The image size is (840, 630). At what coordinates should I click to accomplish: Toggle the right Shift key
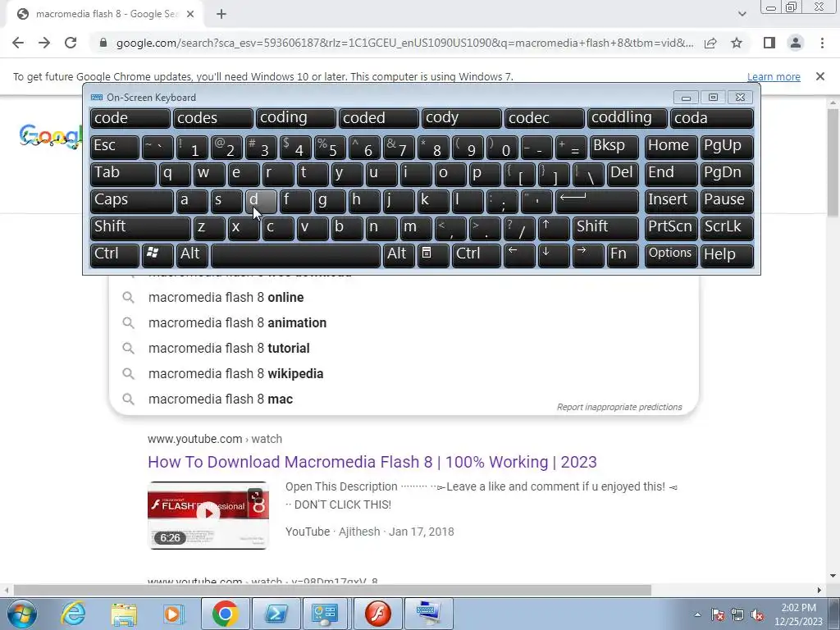(605, 228)
